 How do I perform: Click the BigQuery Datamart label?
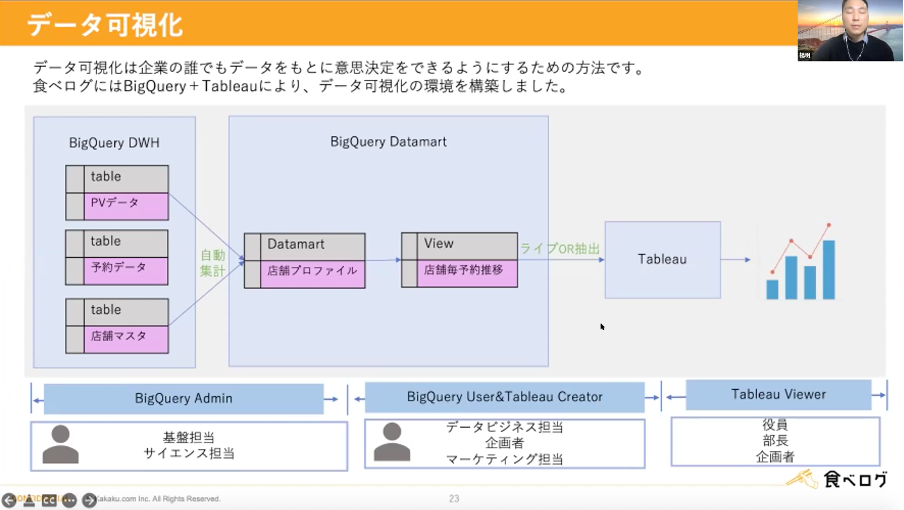(x=388, y=142)
